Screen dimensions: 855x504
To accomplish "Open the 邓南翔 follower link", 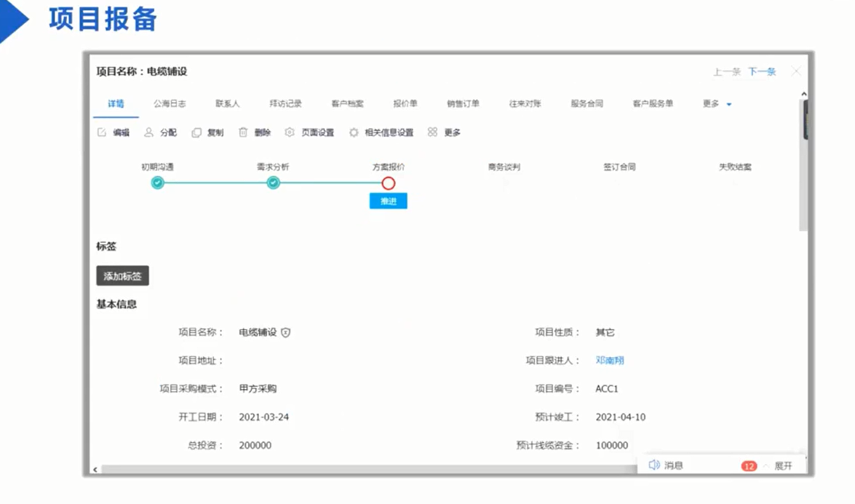I will 610,361.
